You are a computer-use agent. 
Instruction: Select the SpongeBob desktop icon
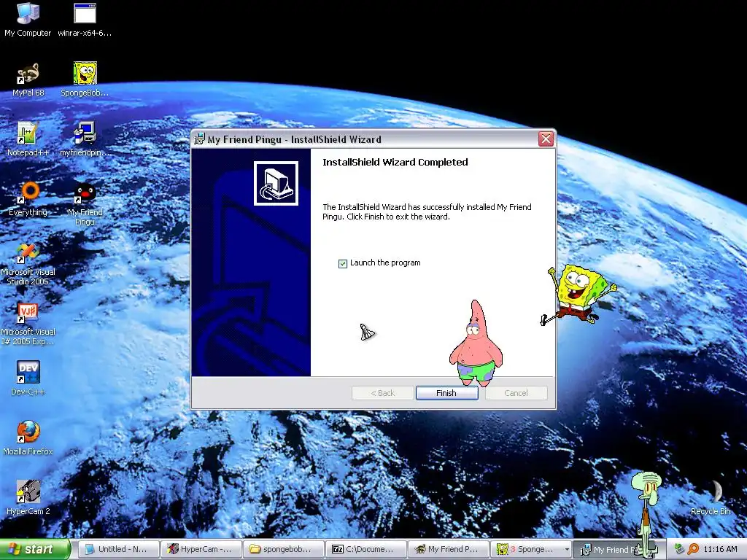pyautogui.click(x=85, y=79)
